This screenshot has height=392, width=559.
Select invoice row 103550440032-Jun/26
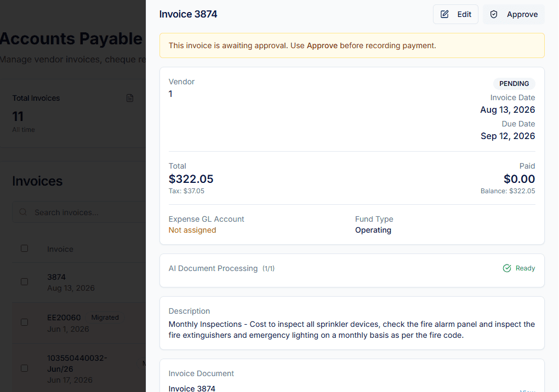79,368
